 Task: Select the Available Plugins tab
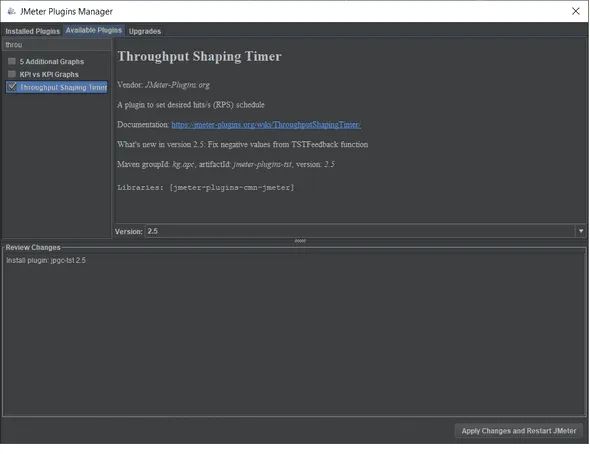click(x=94, y=30)
